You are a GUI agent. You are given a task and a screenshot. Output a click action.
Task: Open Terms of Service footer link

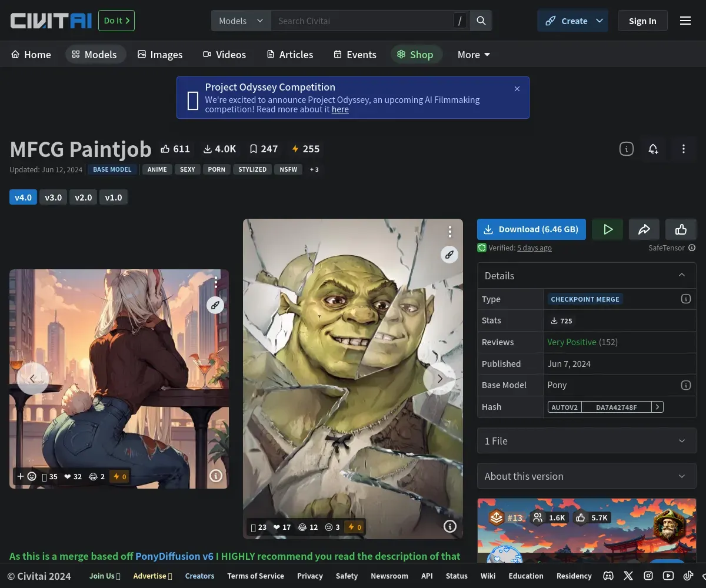(x=255, y=576)
